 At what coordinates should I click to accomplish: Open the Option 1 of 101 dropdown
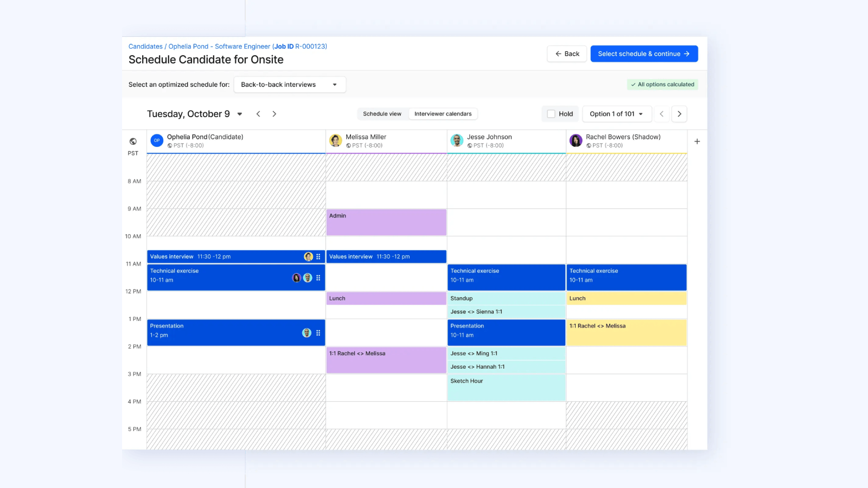pyautogui.click(x=616, y=114)
